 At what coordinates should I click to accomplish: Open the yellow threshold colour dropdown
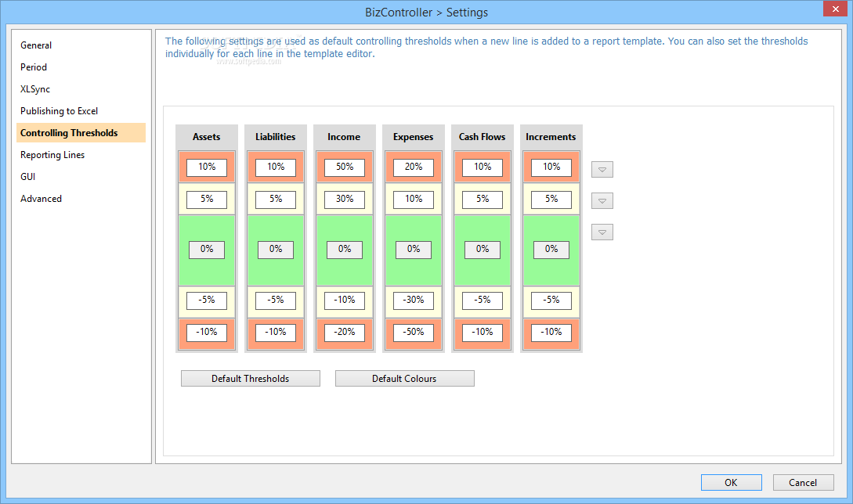point(602,200)
